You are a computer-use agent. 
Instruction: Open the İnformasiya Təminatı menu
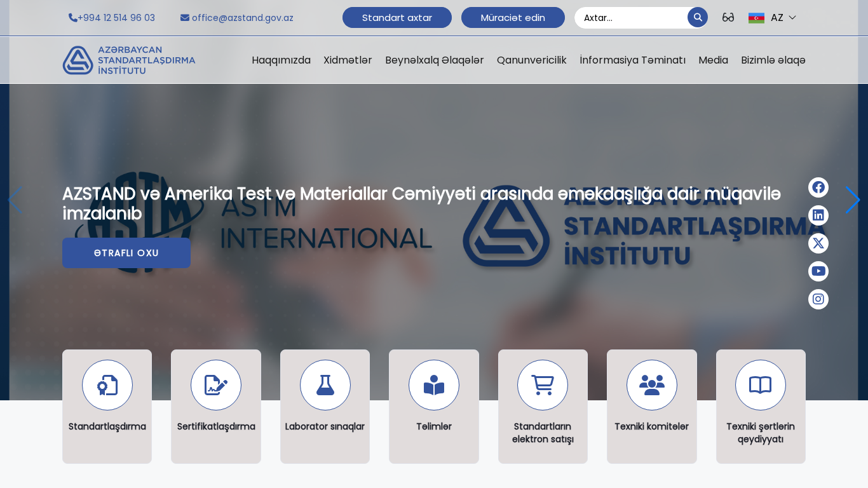(632, 60)
